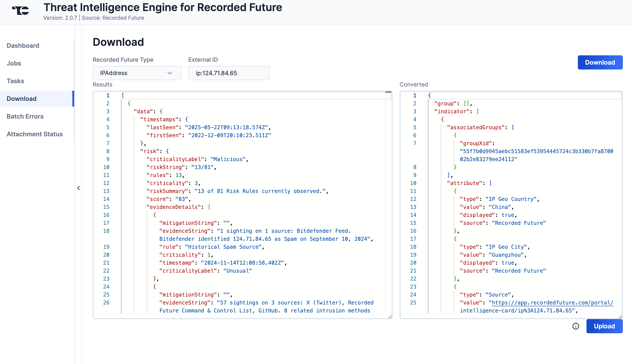The height and width of the screenshot is (364, 632).
Task: Click the Results label
Action: click(102, 85)
